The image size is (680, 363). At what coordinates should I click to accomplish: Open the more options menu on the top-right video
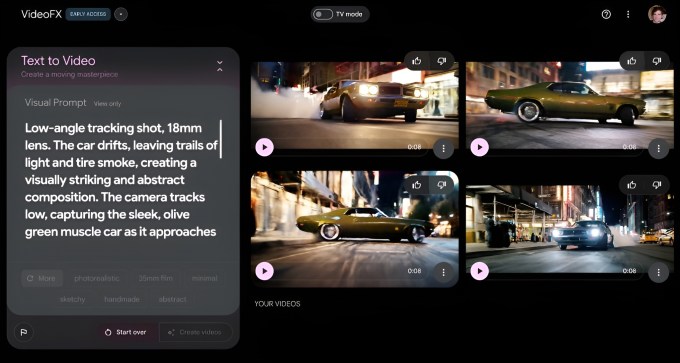[658, 148]
